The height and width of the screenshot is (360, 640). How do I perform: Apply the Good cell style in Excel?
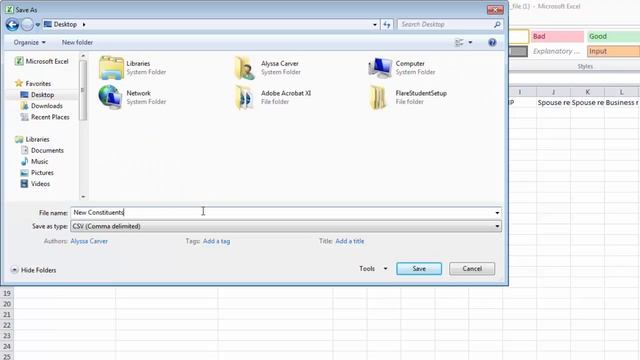[613, 36]
